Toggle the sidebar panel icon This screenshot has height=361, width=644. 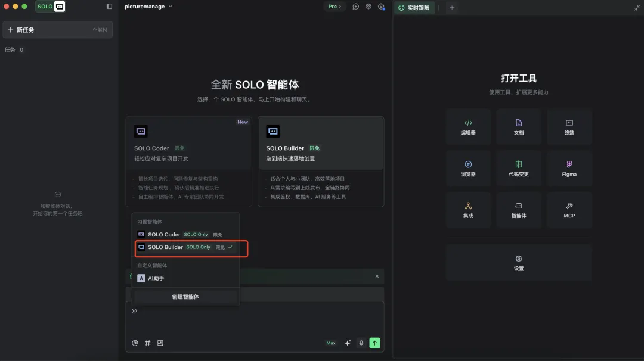point(109,7)
